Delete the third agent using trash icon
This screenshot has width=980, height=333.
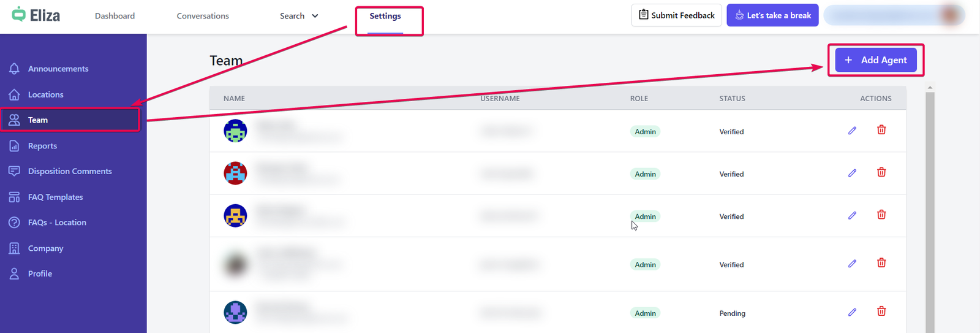[x=881, y=215]
